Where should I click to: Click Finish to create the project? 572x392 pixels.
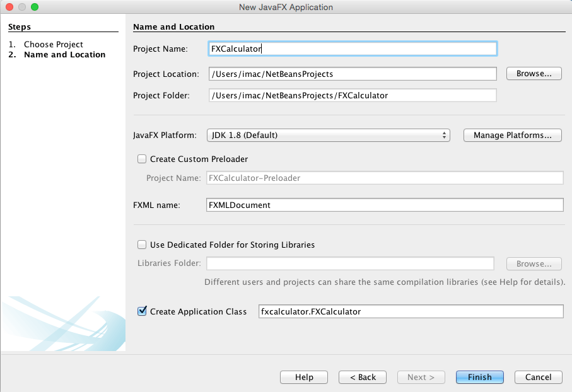point(479,377)
